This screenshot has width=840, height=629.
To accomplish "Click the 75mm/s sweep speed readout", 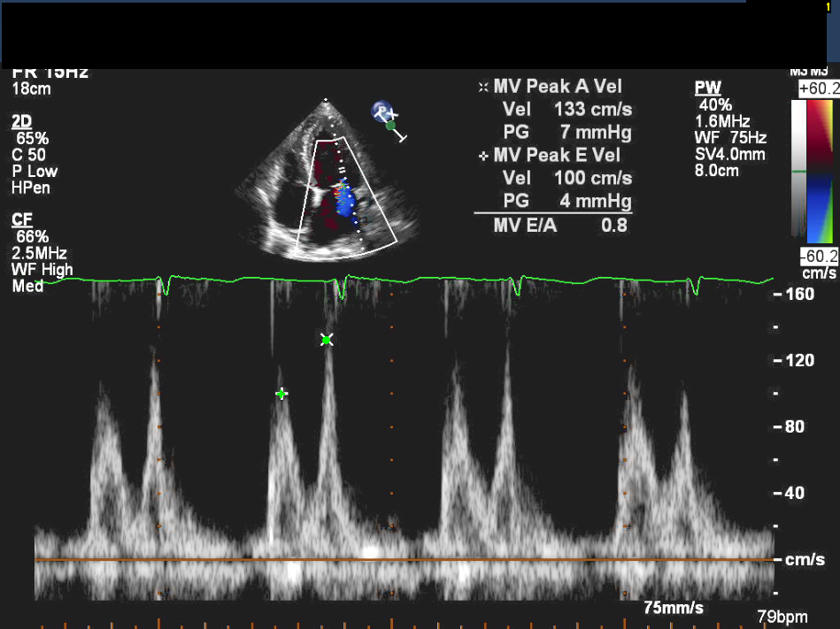I will coord(674,607).
